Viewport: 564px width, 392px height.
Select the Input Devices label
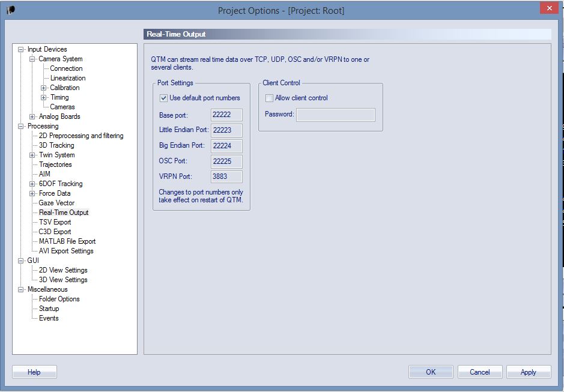click(47, 49)
